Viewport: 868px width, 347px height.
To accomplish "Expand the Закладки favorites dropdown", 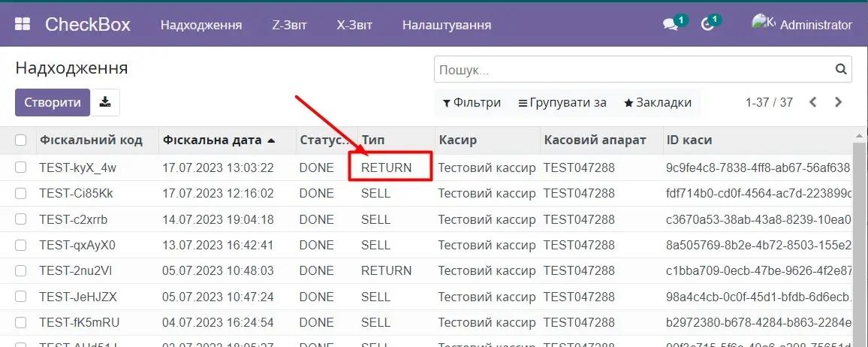I will click(x=658, y=103).
